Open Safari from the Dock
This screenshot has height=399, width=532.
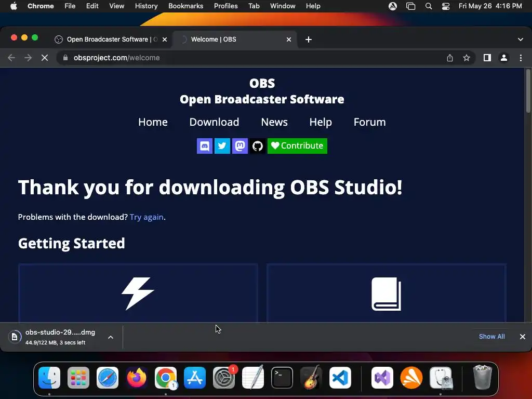(x=108, y=378)
